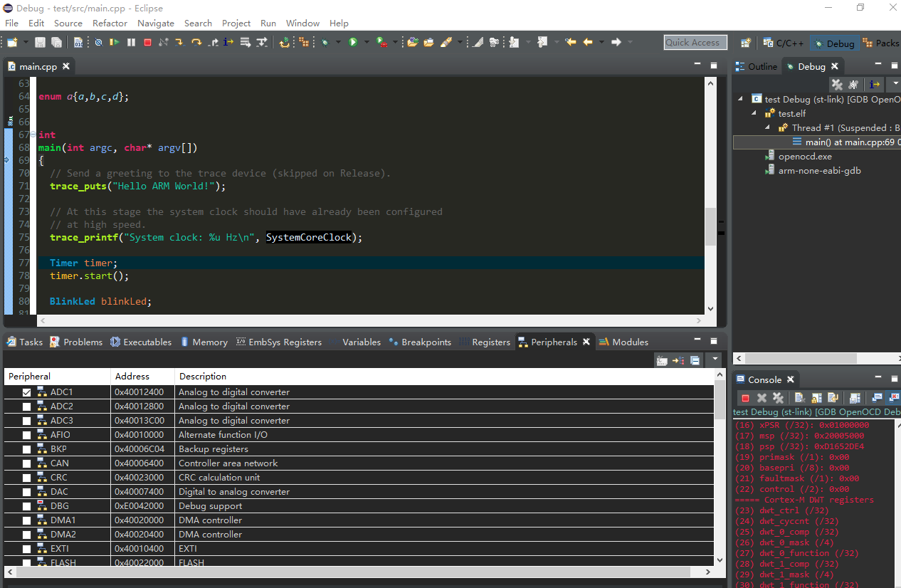Enable the DMA1 peripheral checkbox
The image size is (901, 588).
point(26,520)
